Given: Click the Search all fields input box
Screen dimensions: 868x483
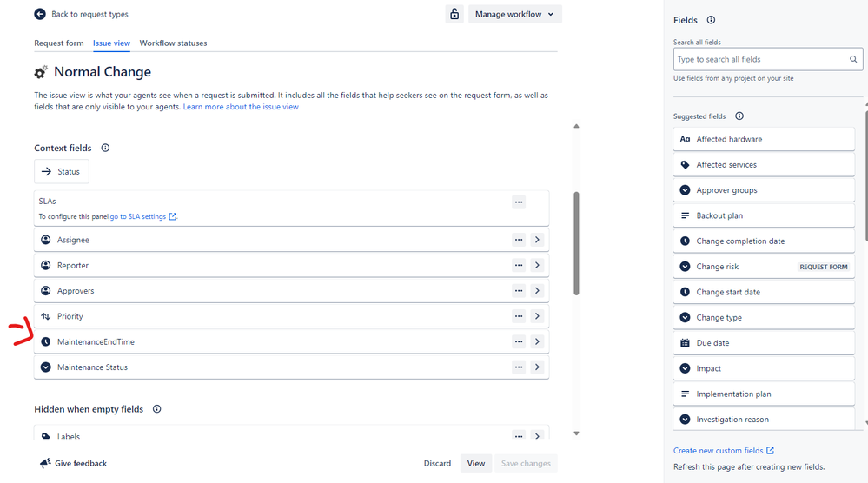Looking at the screenshot, I should (768, 59).
